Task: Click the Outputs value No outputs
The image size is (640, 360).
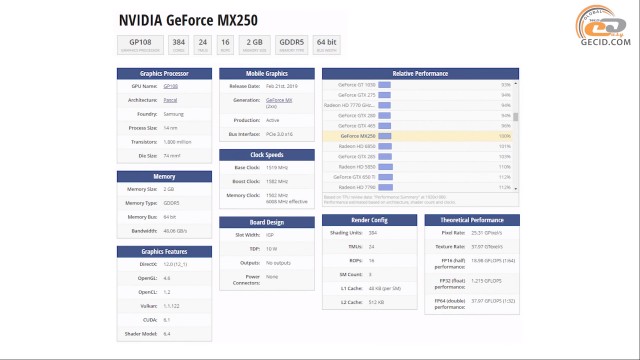Action: click(278, 263)
